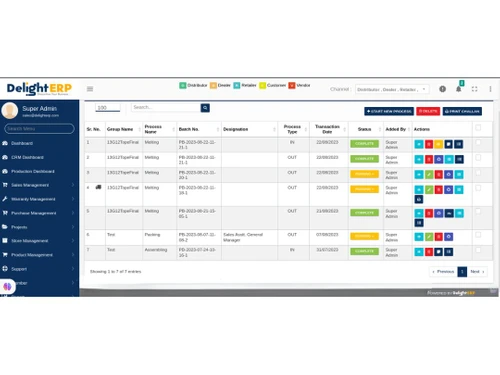The width and height of the screenshot is (500, 375).
Task: Click the green Distributor legend square
Action: pos(183,85)
